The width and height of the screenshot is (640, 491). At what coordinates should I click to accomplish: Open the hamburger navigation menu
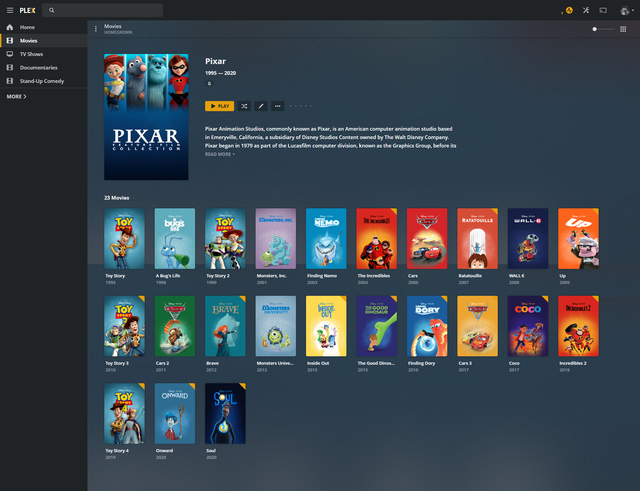(x=10, y=10)
